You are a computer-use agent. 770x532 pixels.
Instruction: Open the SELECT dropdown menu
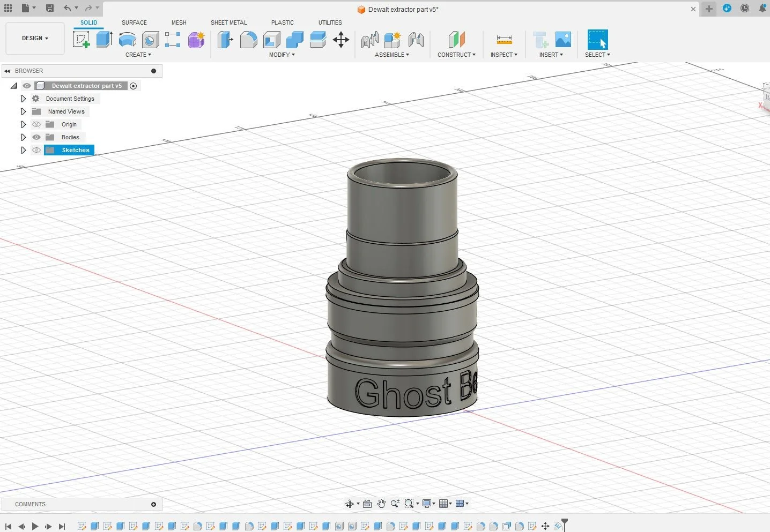click(597, 55)
